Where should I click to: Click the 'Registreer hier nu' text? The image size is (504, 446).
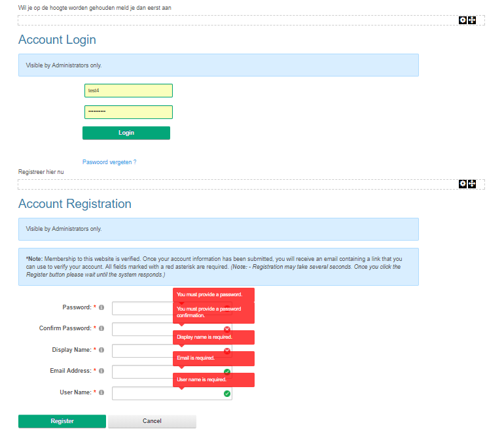[x=41, y=172]
